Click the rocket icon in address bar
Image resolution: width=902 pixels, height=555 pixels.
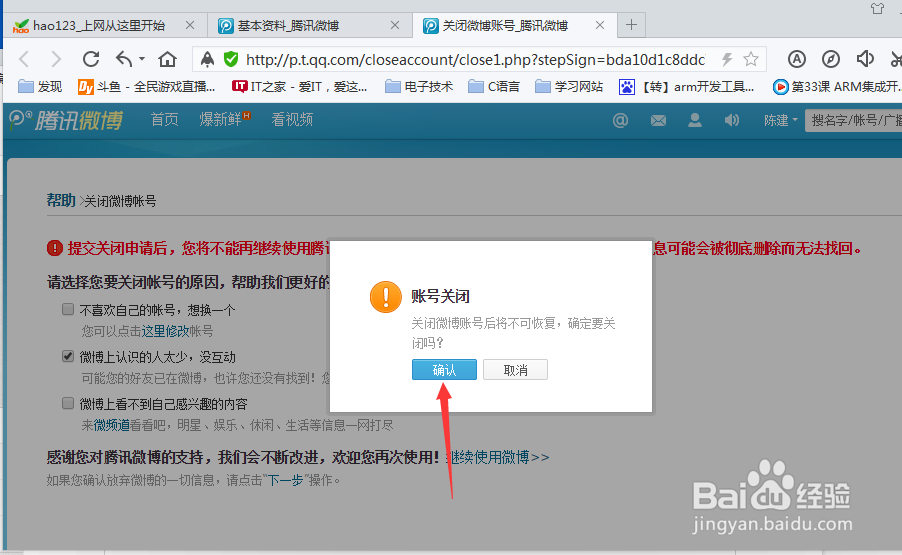[207, 59]
